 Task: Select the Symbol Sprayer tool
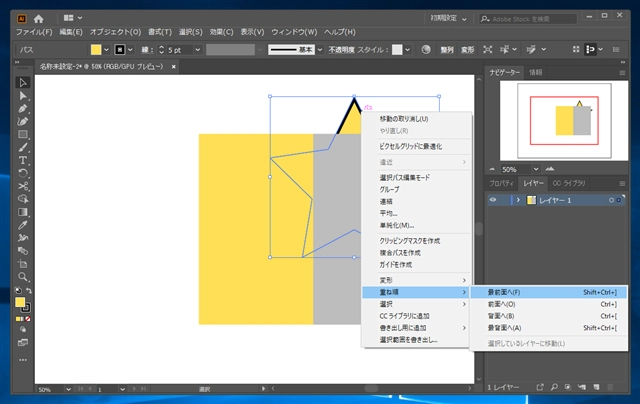23,238
